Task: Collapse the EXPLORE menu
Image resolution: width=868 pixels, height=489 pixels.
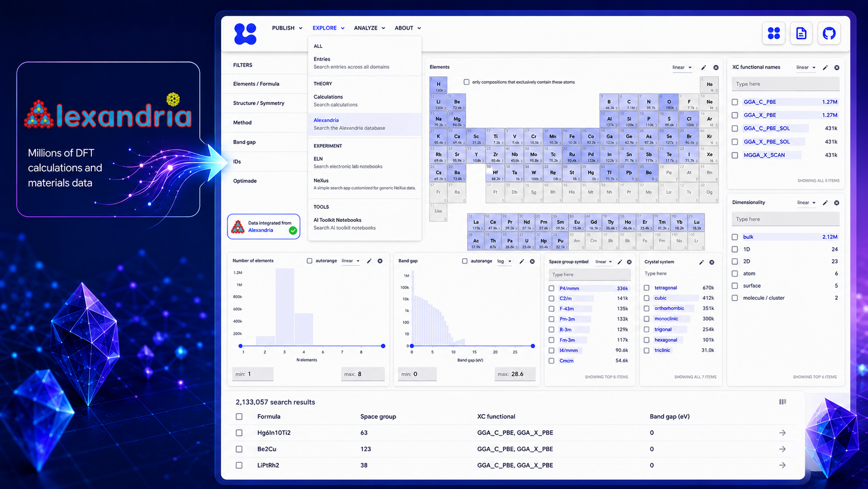Action: (328, 28)
